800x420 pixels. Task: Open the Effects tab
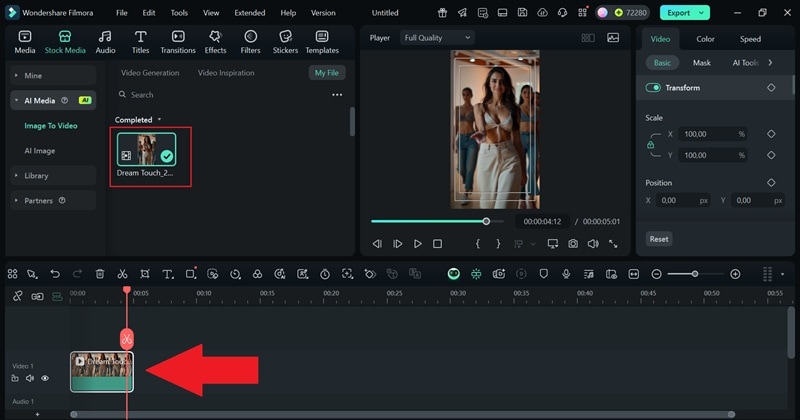click(x=215, y=42)
